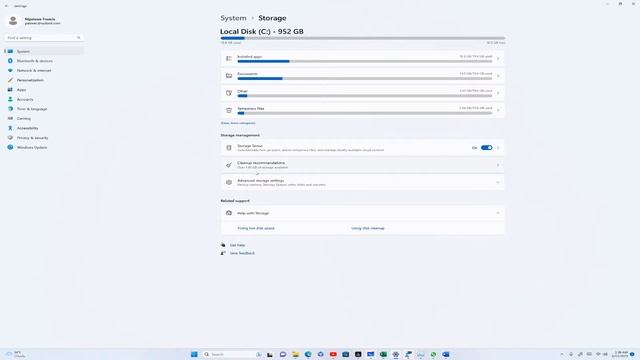Viewport: 640px width, 360px height.
Task: Open Temporary files details chevron
Action: click(x=498, y=110)
